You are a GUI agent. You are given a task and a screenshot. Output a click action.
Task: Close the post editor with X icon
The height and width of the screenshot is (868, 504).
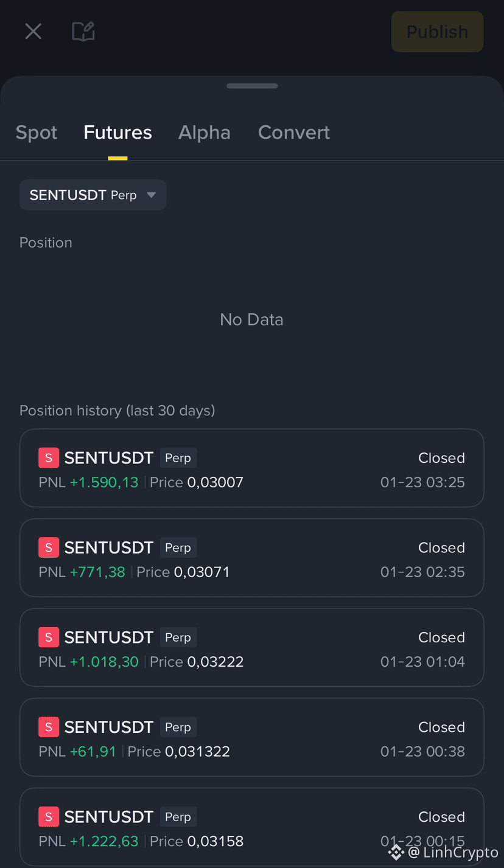[33, 32]
